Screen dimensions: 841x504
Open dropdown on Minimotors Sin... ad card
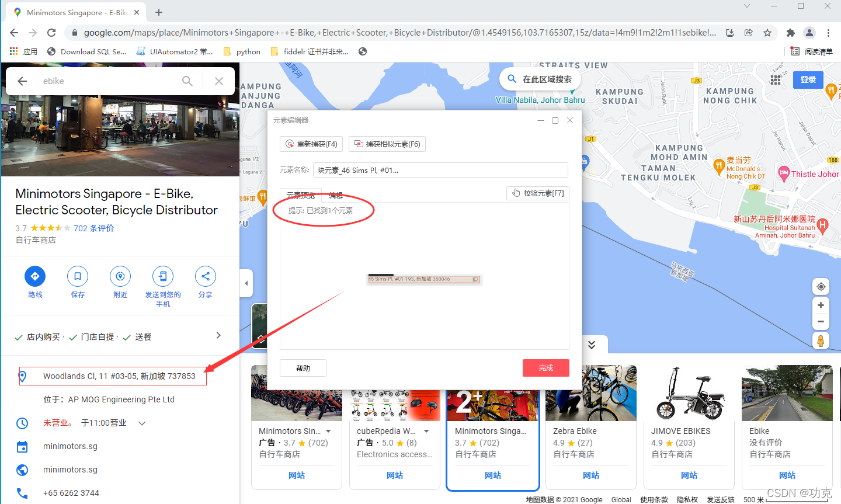(329, 431)
